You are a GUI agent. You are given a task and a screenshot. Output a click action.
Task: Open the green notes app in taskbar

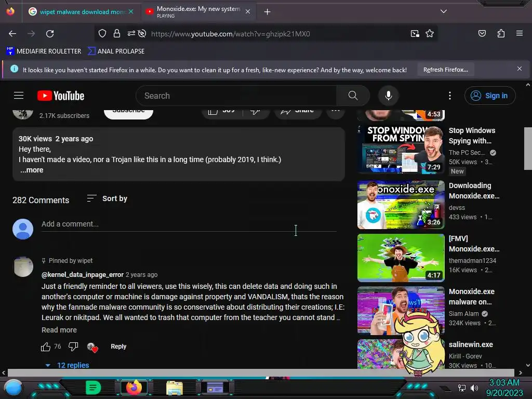click(94, 388)
